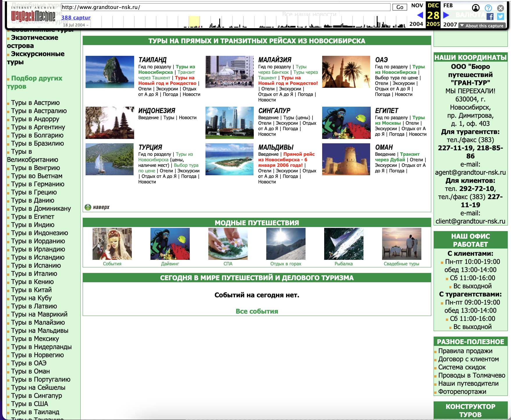Go to previous capture with left arrow
Screen dimensions: 511x420
420,15
